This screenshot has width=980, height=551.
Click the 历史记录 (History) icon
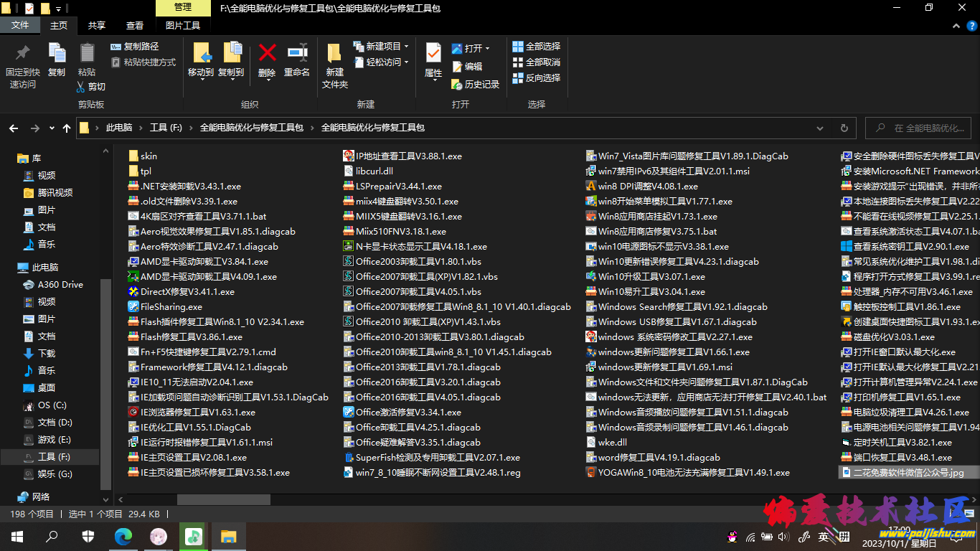coord(475,85)
